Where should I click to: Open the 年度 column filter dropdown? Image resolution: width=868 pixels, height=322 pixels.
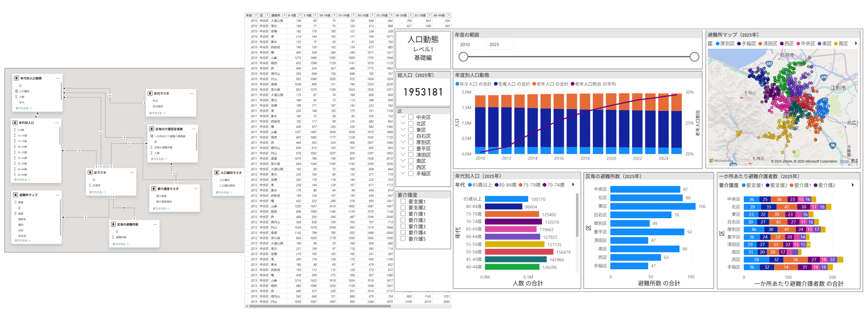(x=256, y=15)
